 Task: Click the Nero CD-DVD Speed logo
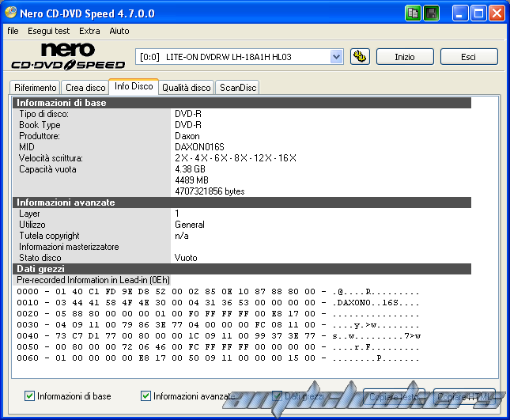click(67, 57)
